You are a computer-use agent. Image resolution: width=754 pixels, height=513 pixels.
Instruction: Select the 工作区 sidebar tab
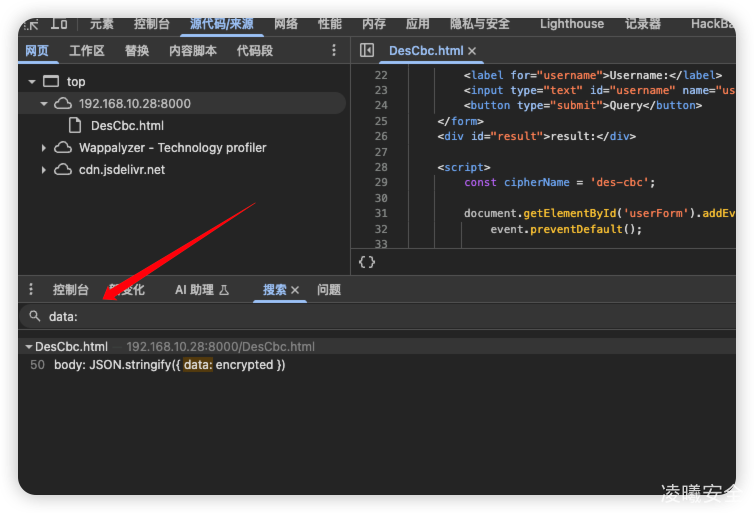(87, 50)
